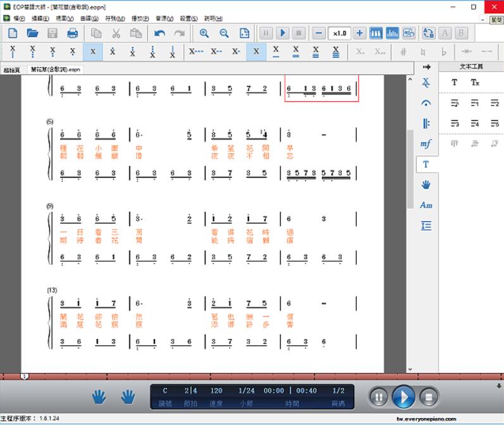Click the playhead marker on red timeline
The height and width of the screenshot is (425, 504).
pyautogui.click(x=25, y=376)
